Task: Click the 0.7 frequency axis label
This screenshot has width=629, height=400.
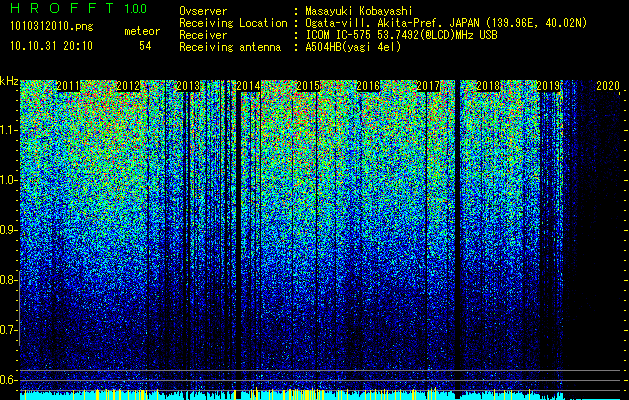Action: pos(8,330)
